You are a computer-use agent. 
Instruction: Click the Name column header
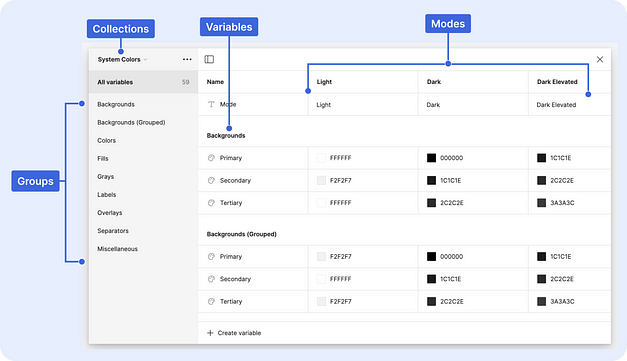click(215, 82)
